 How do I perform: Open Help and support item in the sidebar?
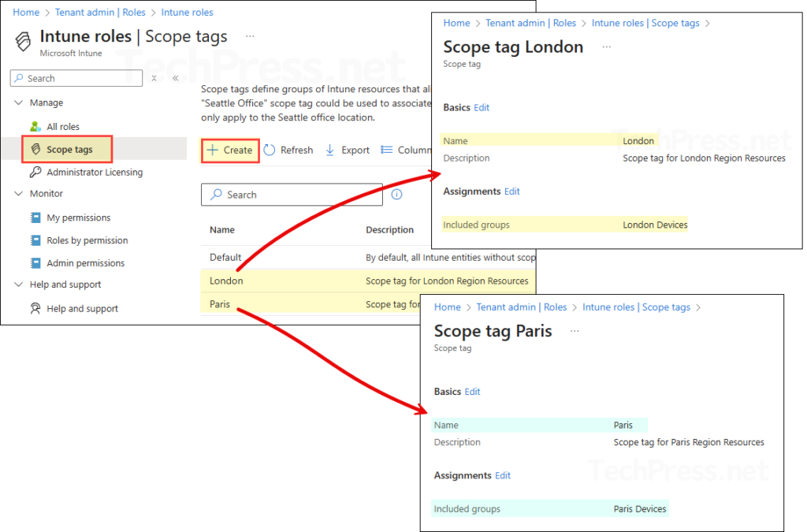pyautogui.click(x=82, y=308)
